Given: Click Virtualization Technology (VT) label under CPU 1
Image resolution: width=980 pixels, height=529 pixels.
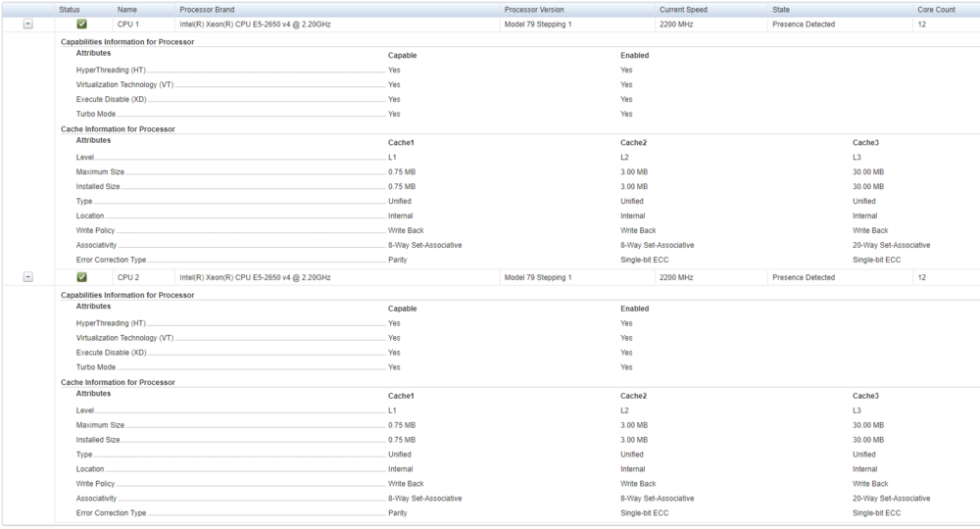Looking at the screenshot, I should 125,84.
